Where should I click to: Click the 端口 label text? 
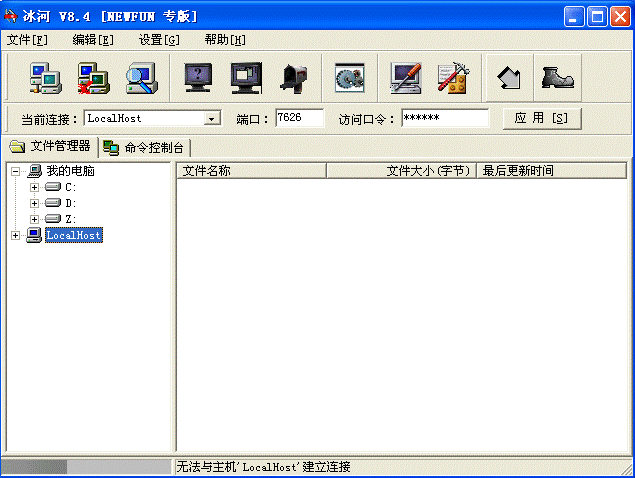tap(252, 120)
